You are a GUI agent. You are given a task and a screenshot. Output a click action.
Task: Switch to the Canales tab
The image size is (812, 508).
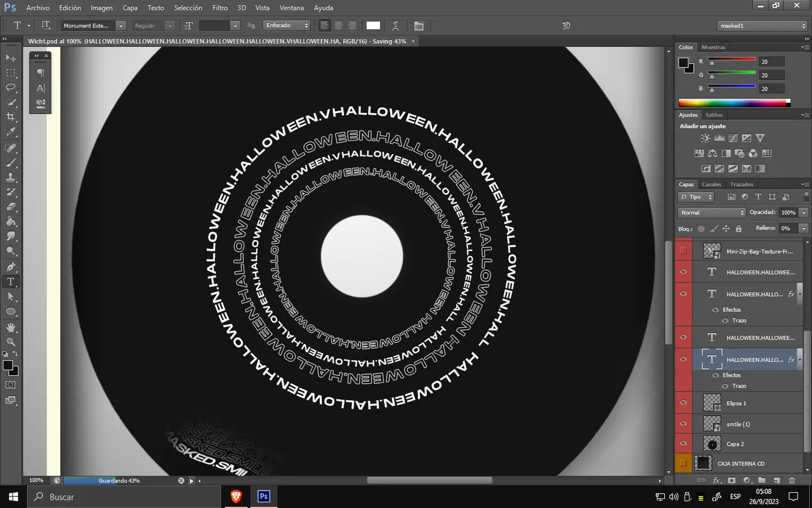(711, 184)
